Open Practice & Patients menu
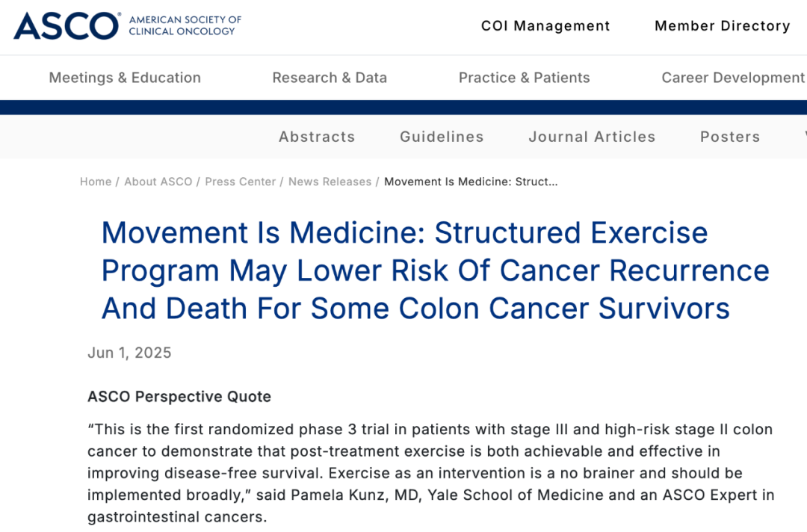 [524, 78]
